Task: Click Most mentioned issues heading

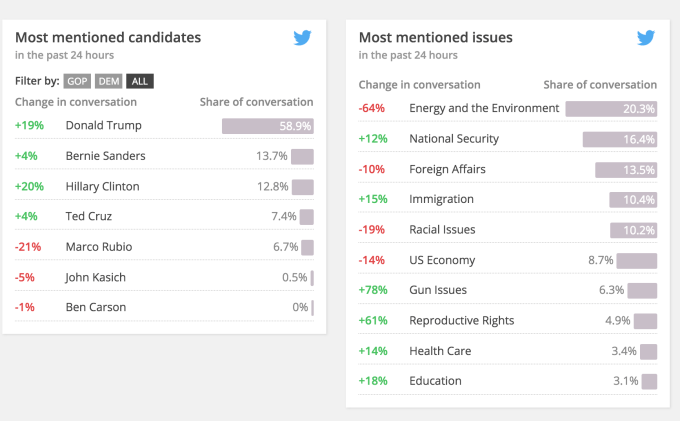Action: 435,38
